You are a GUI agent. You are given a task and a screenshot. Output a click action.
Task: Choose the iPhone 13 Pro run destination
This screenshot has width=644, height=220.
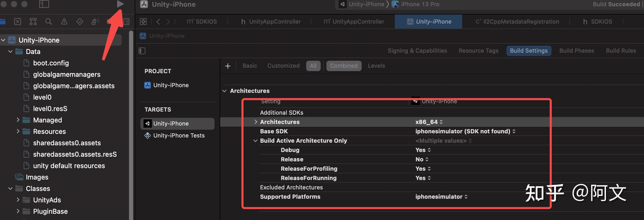[x=416, y=4]
